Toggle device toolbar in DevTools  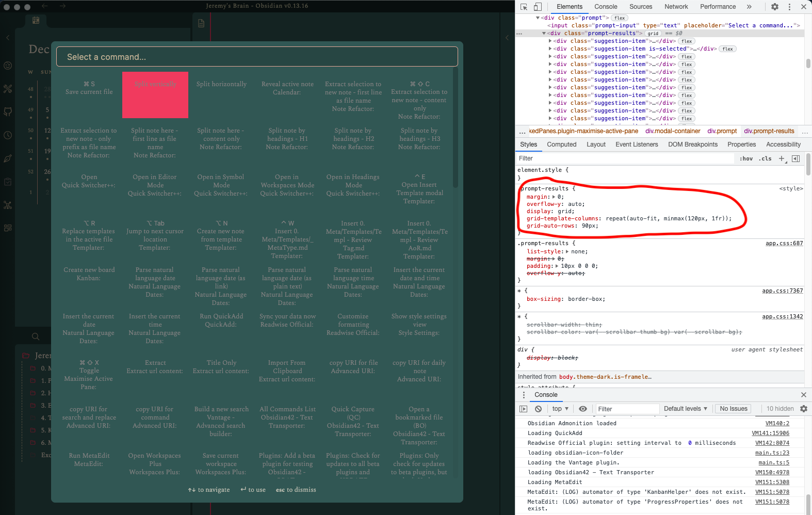click(538, 7)
